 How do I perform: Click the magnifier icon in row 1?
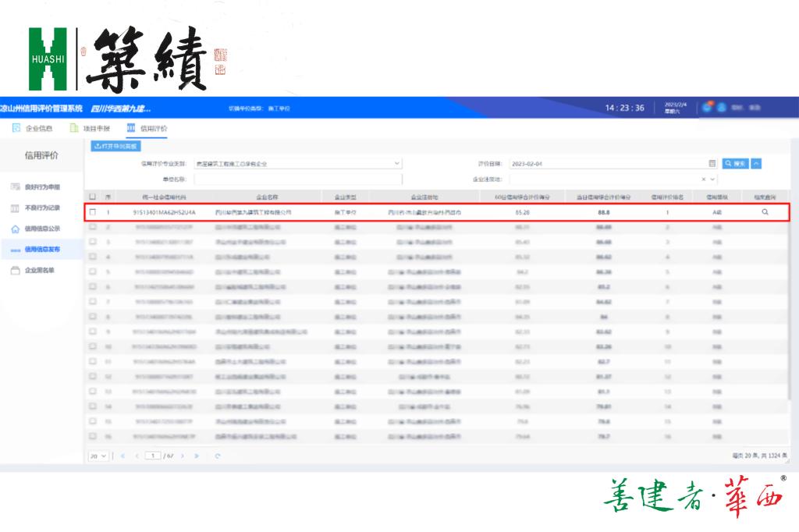point(765,212)
